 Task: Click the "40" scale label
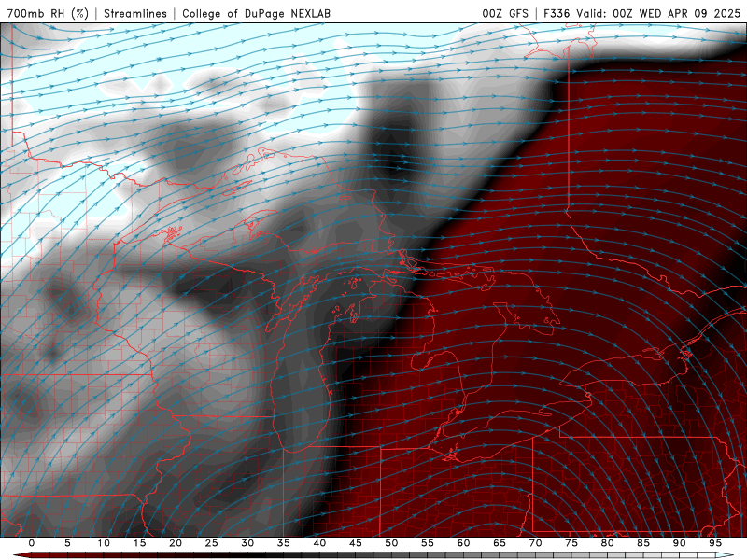(319, 543)
